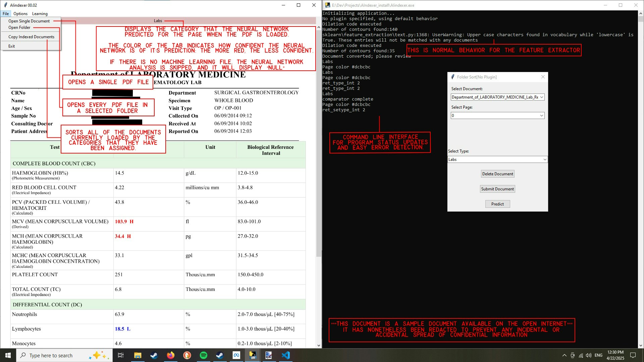Click the Meta app taskbar icon

[236, 355]
